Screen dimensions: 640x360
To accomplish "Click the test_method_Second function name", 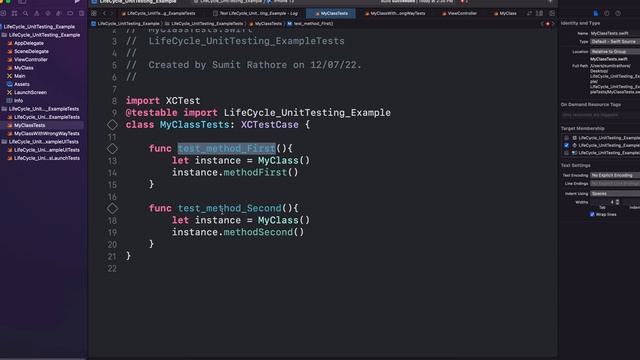I will (x=229, y=209).
